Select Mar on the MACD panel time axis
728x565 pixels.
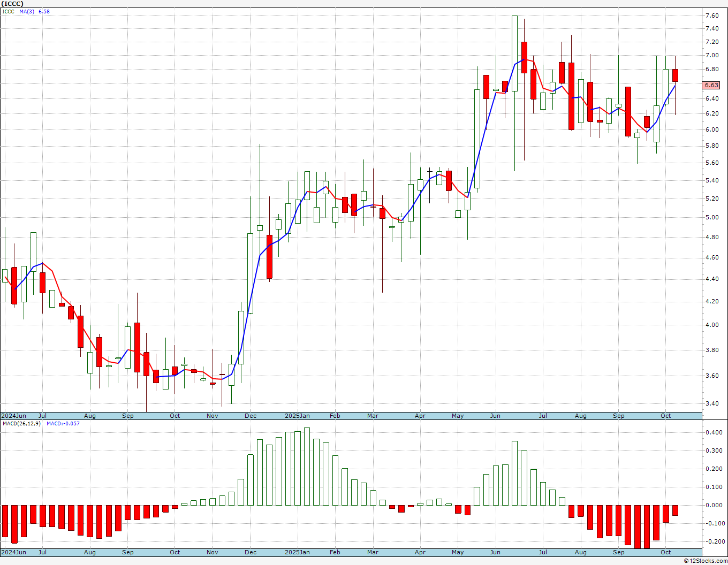point(373,552)
